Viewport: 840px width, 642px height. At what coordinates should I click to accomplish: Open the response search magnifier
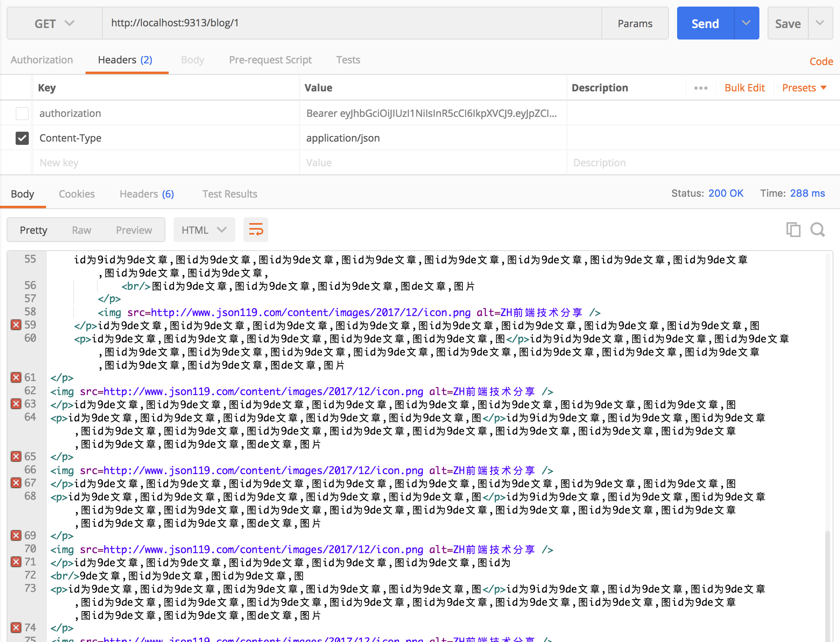coord(817,230)
